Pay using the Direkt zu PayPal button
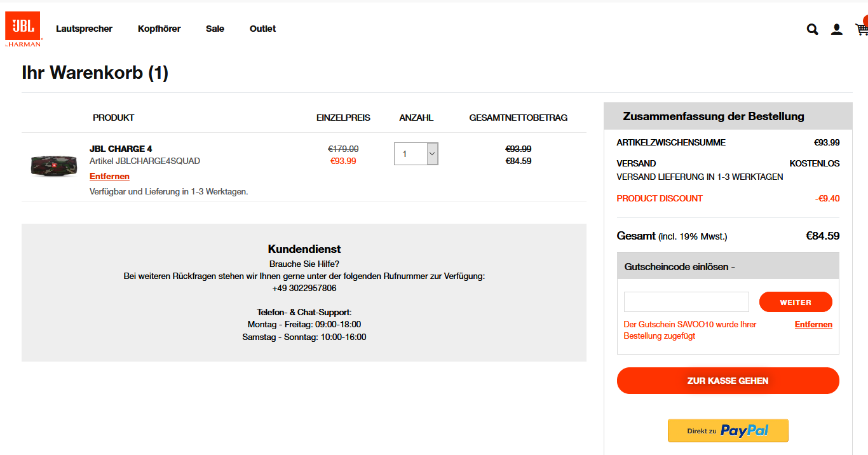Viewport: 868px width, 455px height. pyautogui.click(x=728, y=431)
